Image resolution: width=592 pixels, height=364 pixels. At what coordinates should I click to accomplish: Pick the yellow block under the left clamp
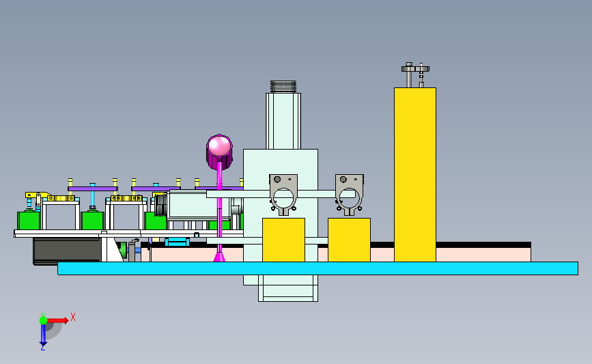(283, 240)
